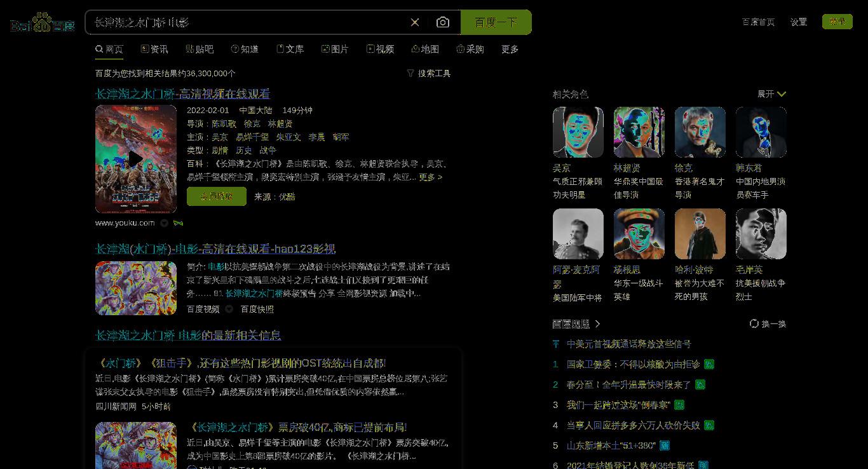Open the 采购 tab
Image resolution: width=868 pixels, height=469 pixels.
(470, 49)
